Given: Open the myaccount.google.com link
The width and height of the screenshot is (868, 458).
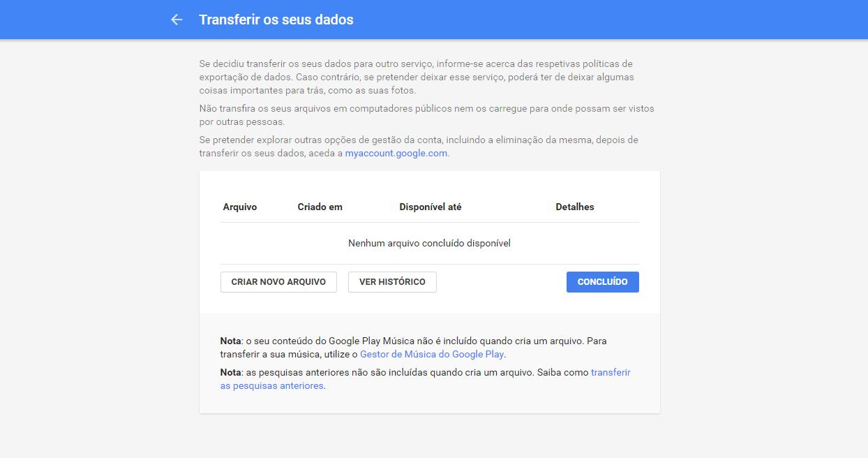Looking at the screenshot, I should 396,154.
